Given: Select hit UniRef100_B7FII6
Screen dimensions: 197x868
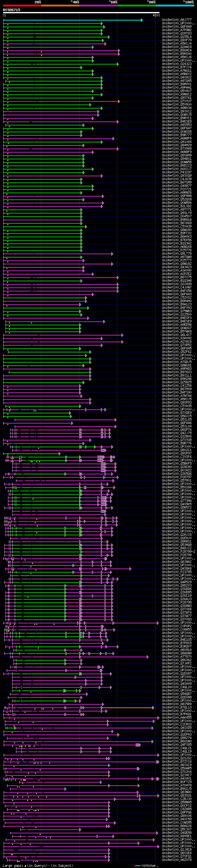Looking at the screenshot, I should tap(177, 67).
